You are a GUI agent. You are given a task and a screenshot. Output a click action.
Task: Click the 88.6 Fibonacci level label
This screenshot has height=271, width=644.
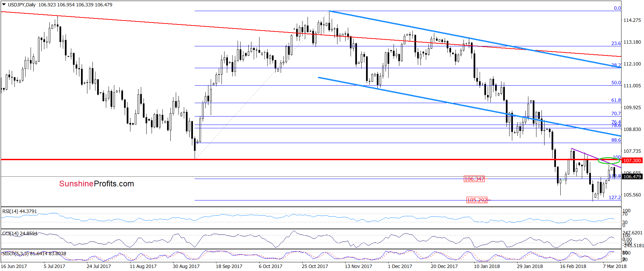pos(616,140)
